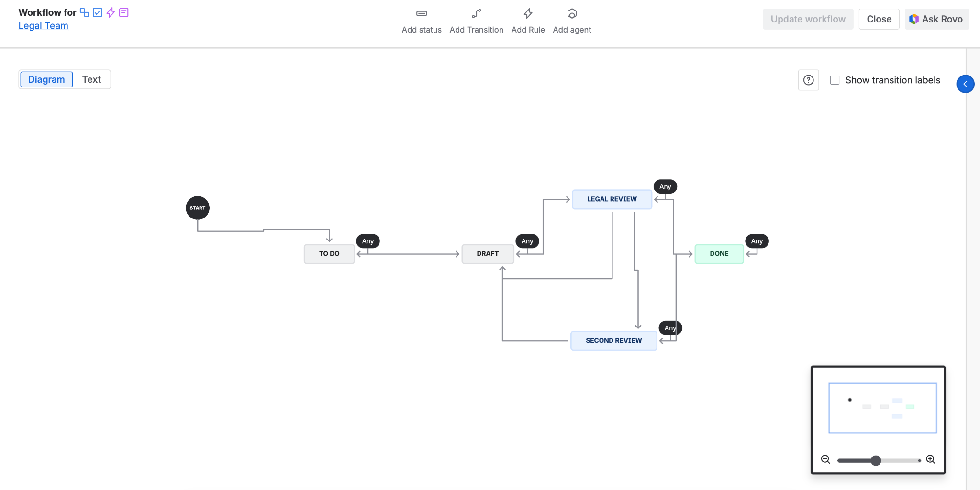Select the START node

(198, 208)
